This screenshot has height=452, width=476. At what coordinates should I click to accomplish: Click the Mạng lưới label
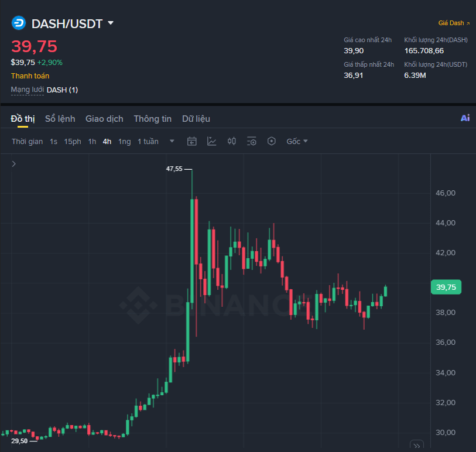coord(28,90)
